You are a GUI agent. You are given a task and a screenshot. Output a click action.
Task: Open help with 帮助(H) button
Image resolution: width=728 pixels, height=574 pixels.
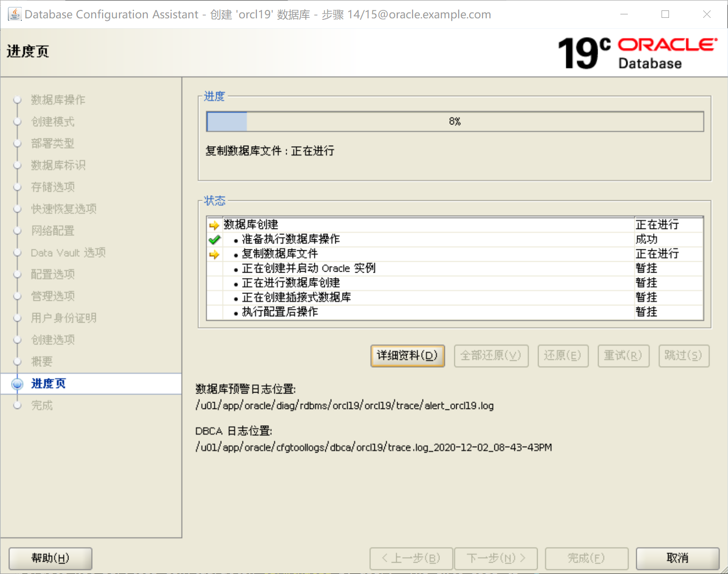(x=51, y=559)
